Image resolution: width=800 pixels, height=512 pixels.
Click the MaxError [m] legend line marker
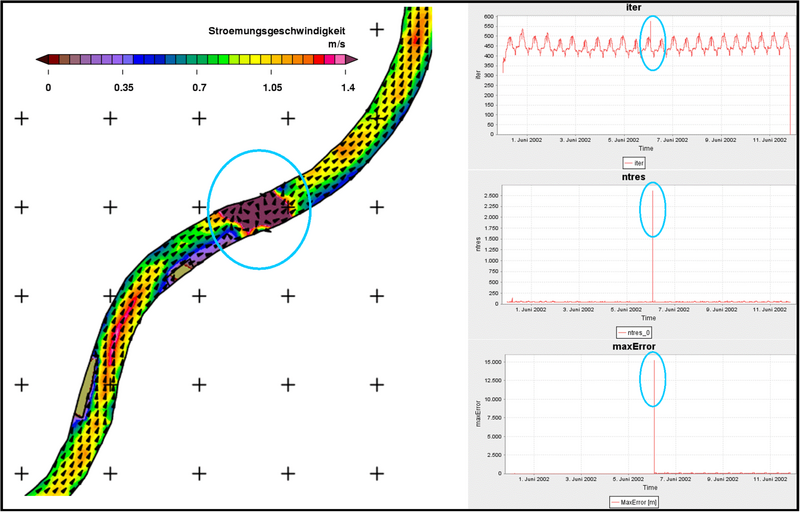[615, 501]
